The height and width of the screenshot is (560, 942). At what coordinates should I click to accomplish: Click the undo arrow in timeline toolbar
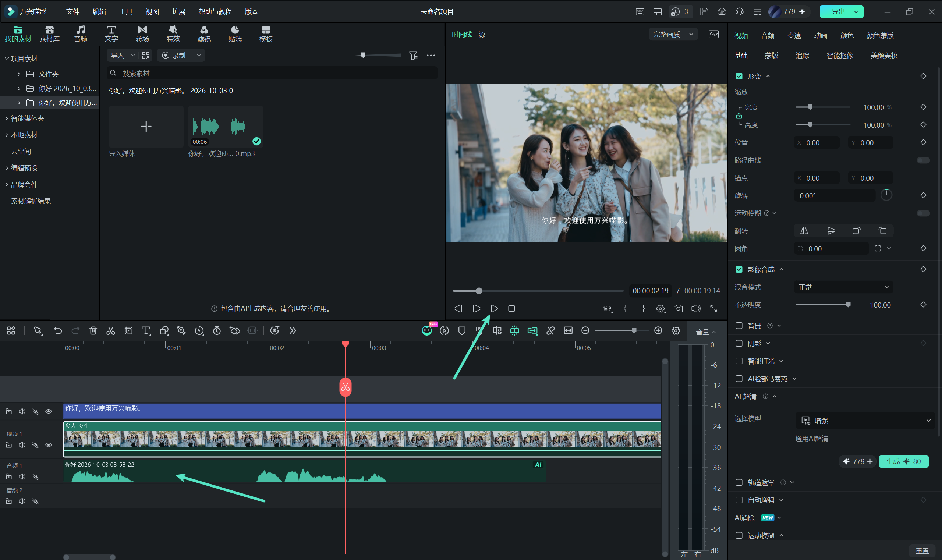(58, 331)
